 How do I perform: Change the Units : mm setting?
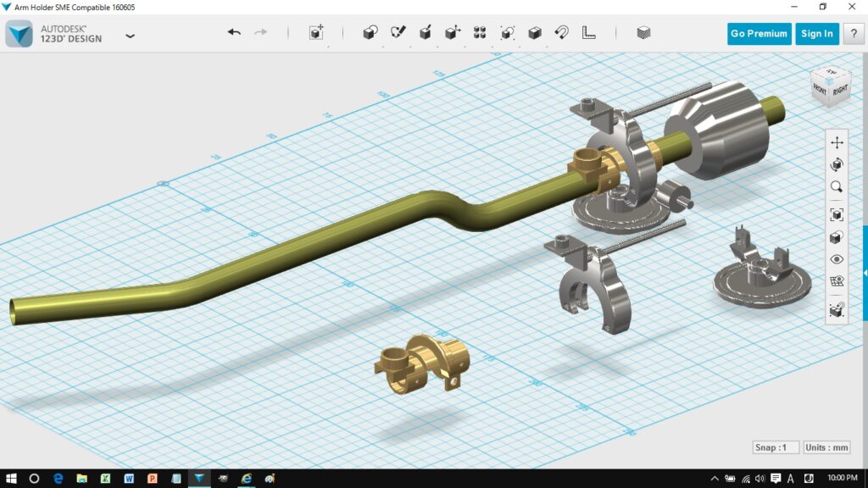pos(826,447)
